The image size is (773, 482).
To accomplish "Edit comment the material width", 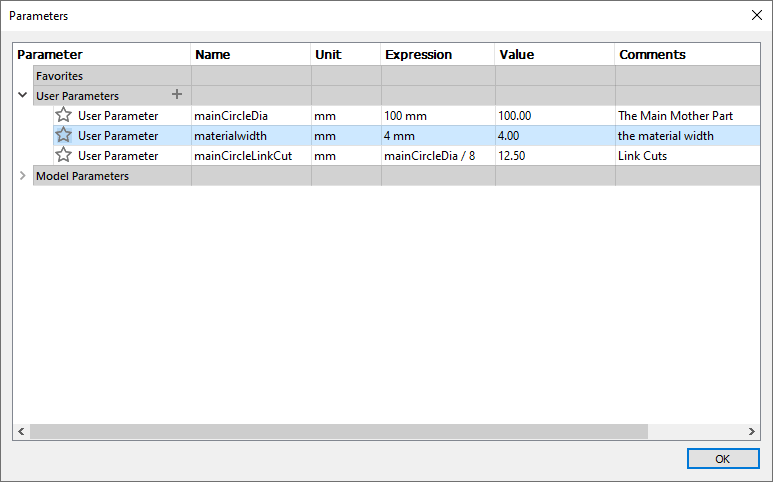I will tap(688, 136).
